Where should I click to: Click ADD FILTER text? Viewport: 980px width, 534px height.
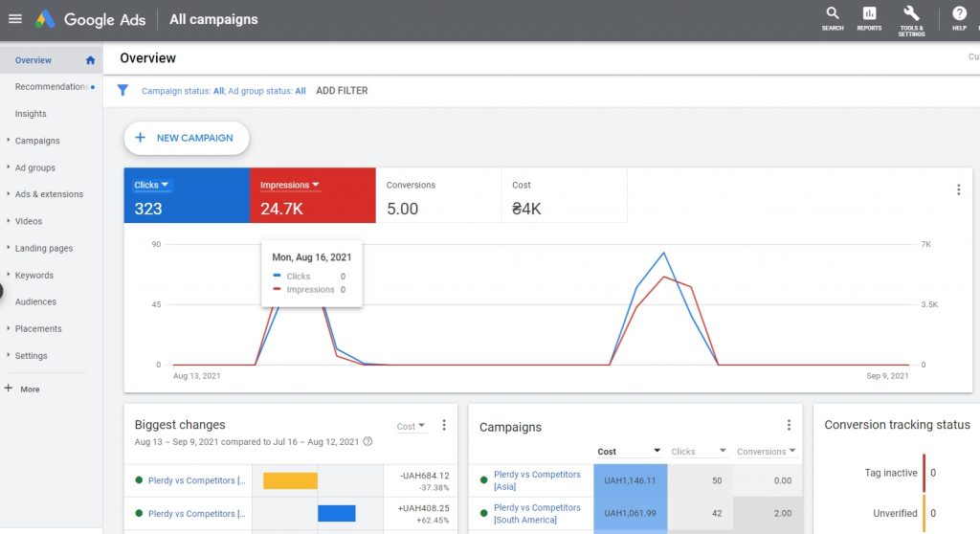point(342,91)
